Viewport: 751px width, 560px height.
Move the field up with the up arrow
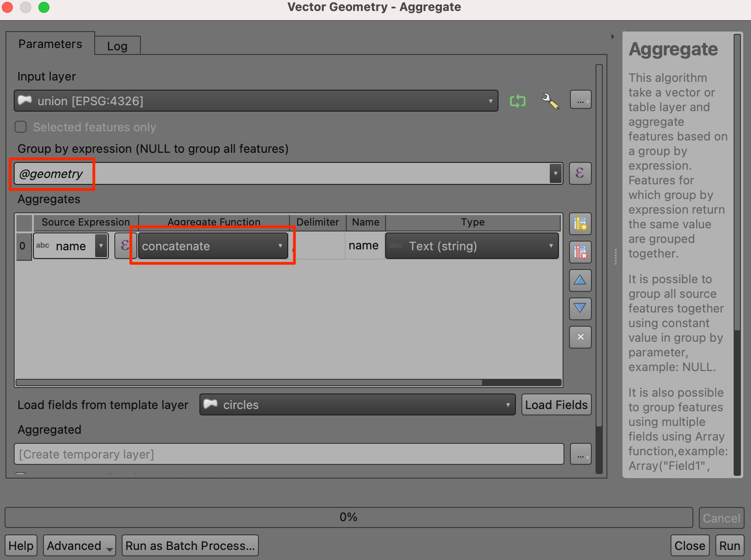tap(580, 280)
